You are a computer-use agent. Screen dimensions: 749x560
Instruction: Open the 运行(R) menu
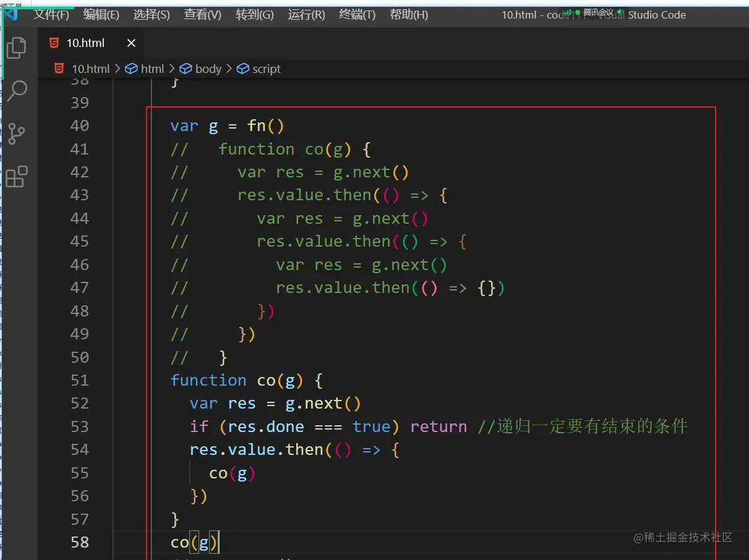pyautogui.click(x=306, y=15)
